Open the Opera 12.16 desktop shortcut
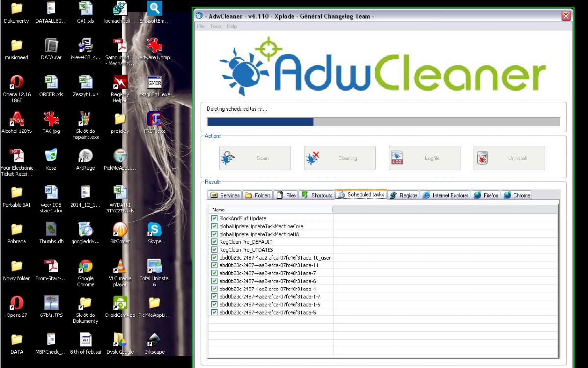Image resolution: width=588 pixels, height=368 pixels. (x=17, y=82)
